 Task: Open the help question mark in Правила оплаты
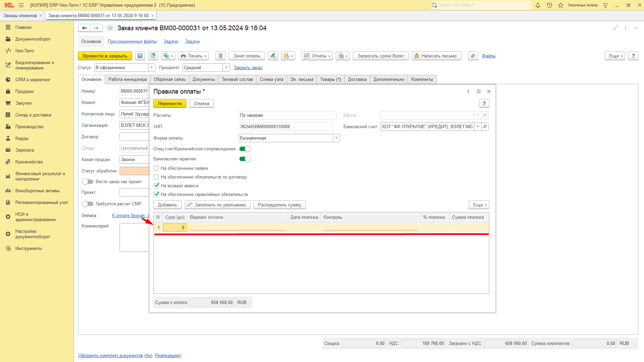coord(484,104)
